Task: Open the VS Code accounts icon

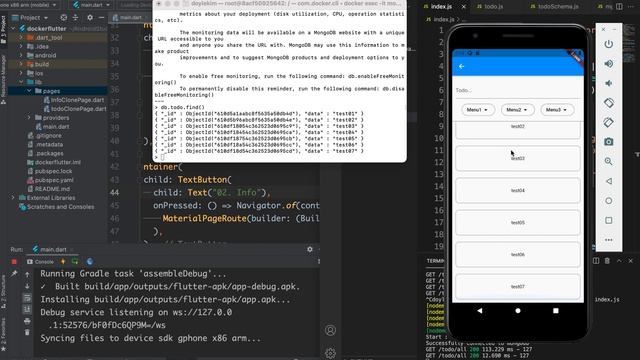Action: (330, 330)
